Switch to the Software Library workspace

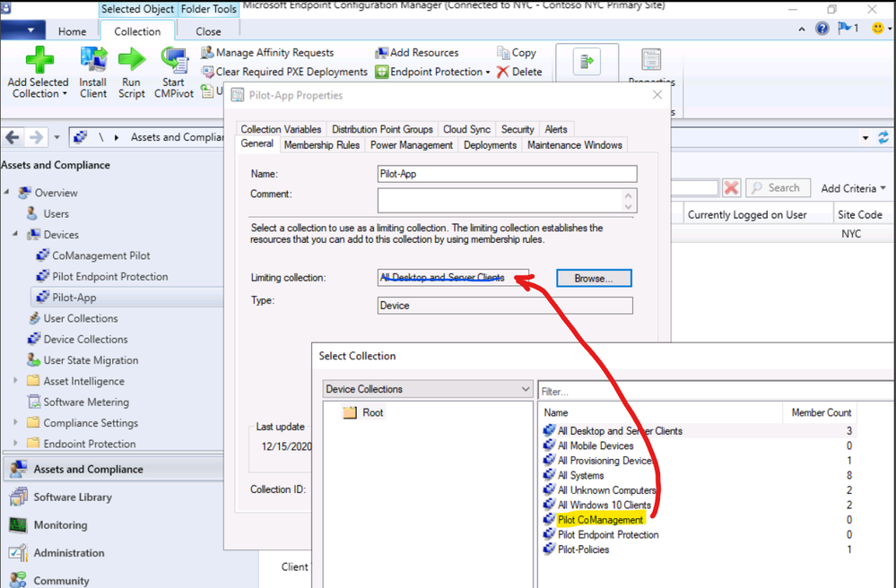73,497
